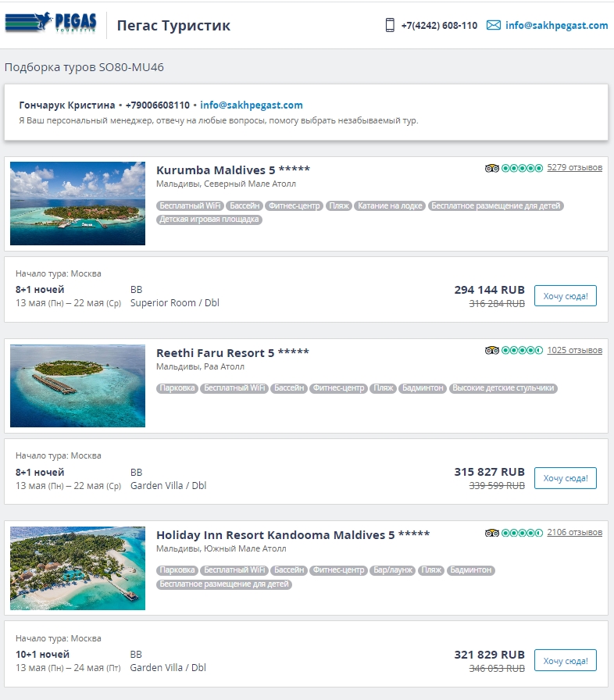
Task: Click Фитнес-центр tag under Kurumba Maldives
Action: [x=294, y=205]
